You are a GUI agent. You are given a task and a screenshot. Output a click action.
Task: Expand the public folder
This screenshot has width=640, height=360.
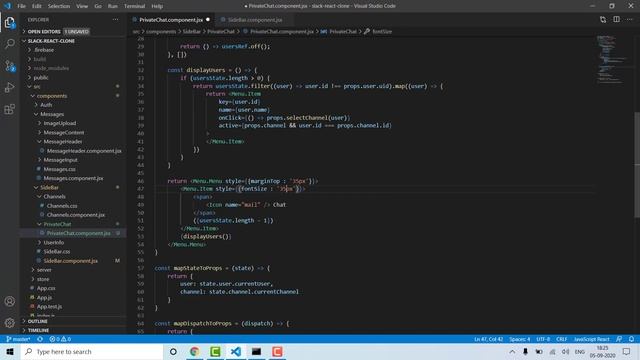click(x=41, y=77)
